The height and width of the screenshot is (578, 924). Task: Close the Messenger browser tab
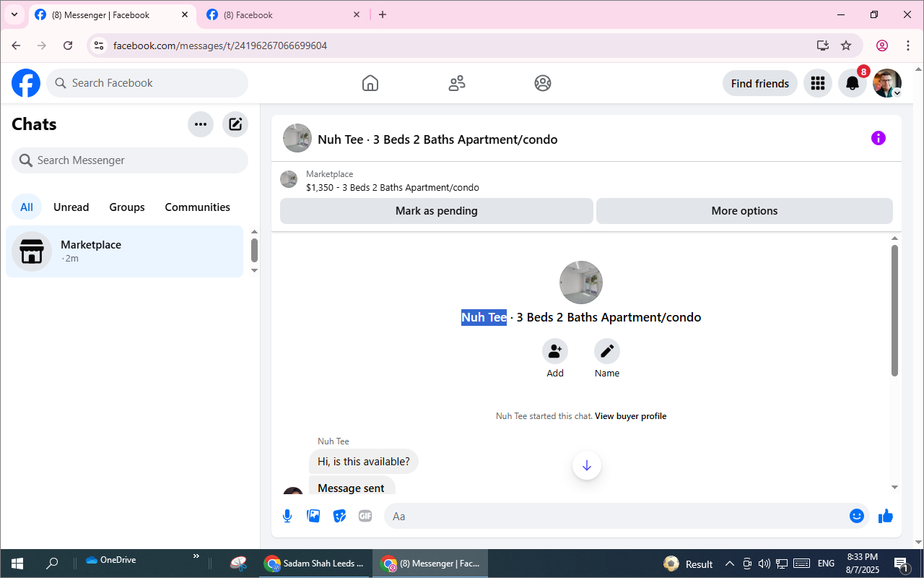coord(185,14)
